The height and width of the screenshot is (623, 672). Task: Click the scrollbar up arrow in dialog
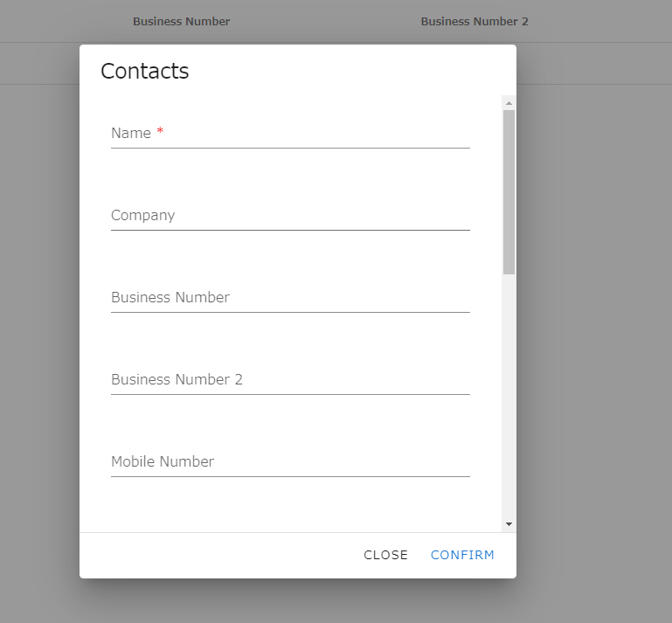[509, 103]
